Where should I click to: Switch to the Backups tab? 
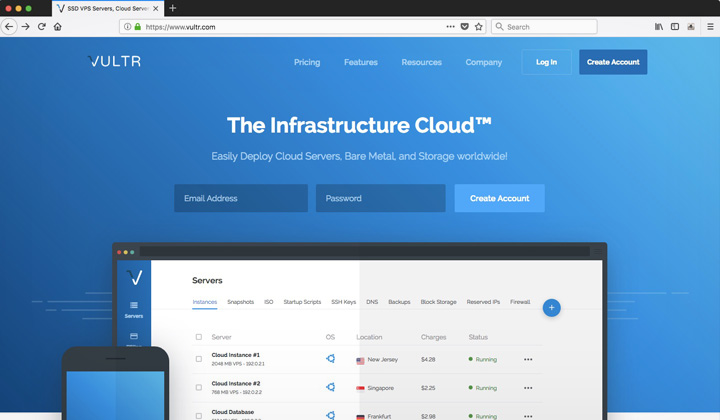click(399, 302)
